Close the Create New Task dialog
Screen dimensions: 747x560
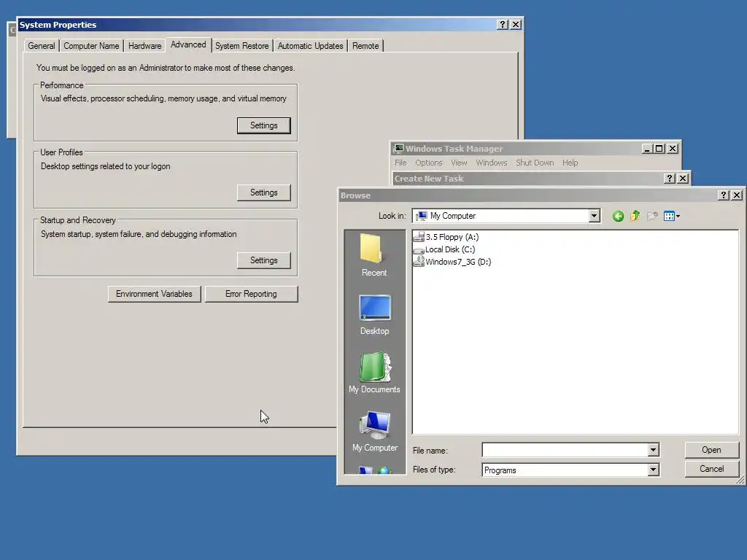point(683,178)
